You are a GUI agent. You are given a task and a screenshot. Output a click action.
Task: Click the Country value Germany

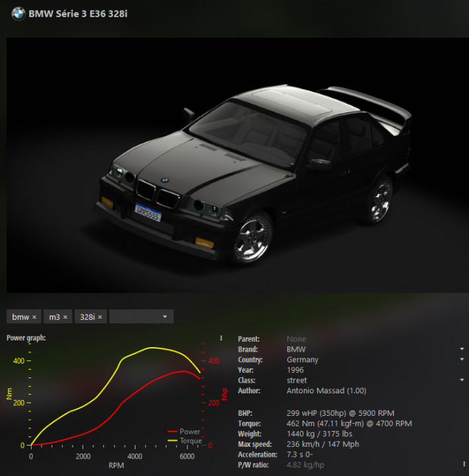tap(303, 360)
